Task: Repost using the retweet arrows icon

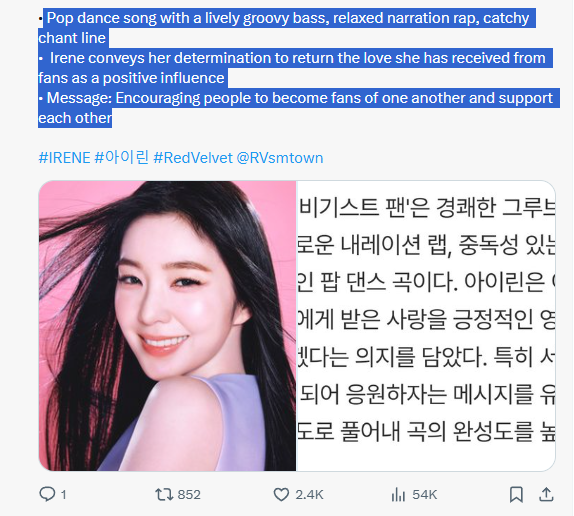Action: point(164,495)
